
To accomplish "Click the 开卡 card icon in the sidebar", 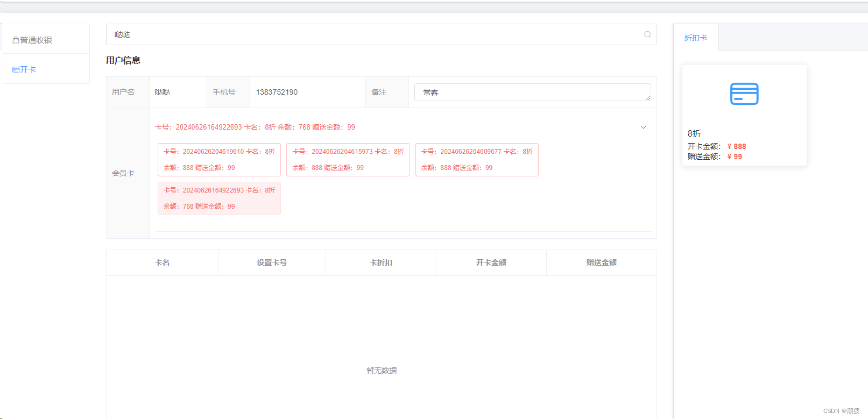I will pos(16,70).
